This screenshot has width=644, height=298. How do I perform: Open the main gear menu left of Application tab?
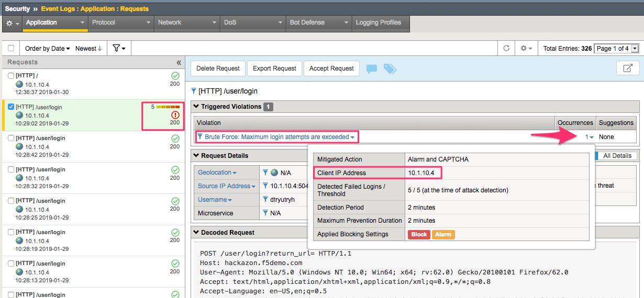click(x=12, y=24)
